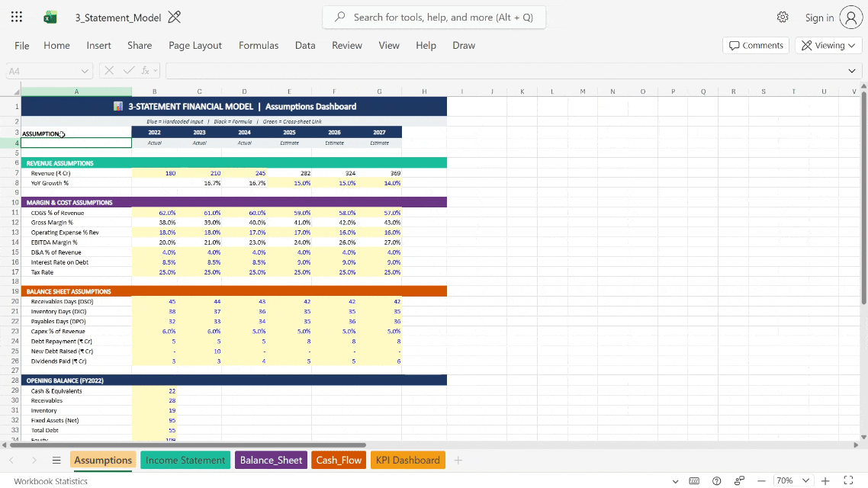Open the all sheets list icon
Screen dimensions: 868x488
coord(56,461)
